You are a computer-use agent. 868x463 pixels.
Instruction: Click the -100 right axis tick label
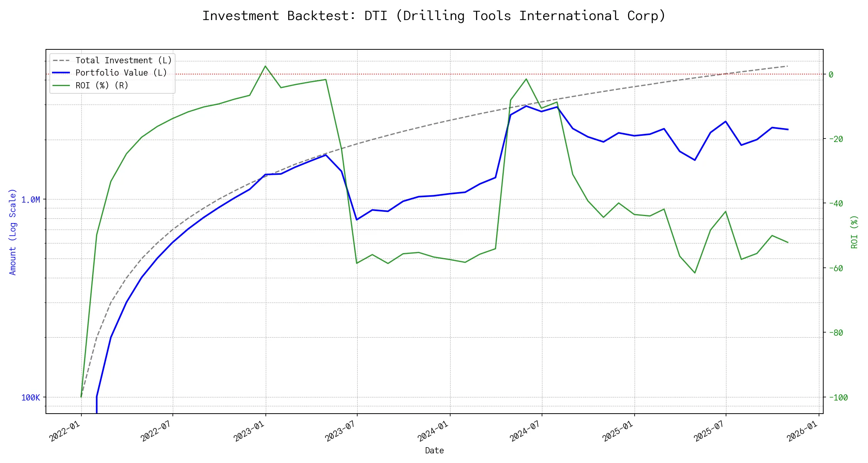pyautogui.click(x=838, y=397)
